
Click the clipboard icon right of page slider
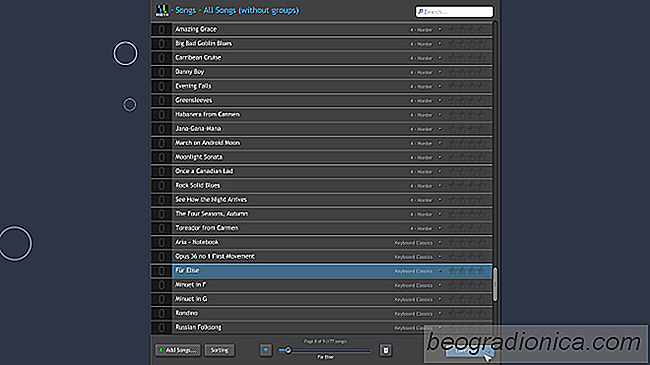pos(386,350)
